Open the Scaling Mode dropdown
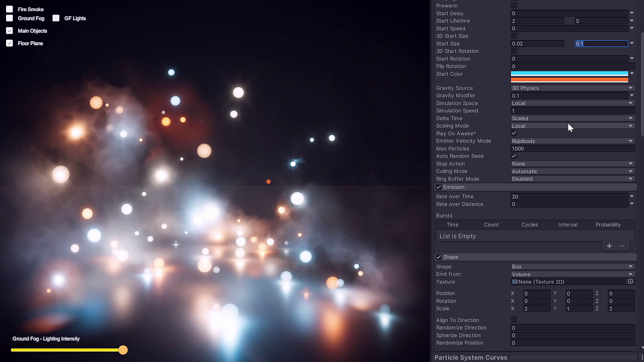The width and height of the screenshot is (644, 362). (x=573, y=126)
